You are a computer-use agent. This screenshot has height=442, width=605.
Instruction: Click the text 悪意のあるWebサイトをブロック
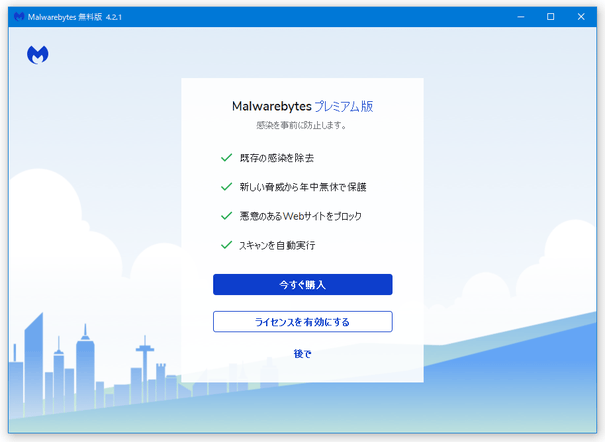click(301, 216)
